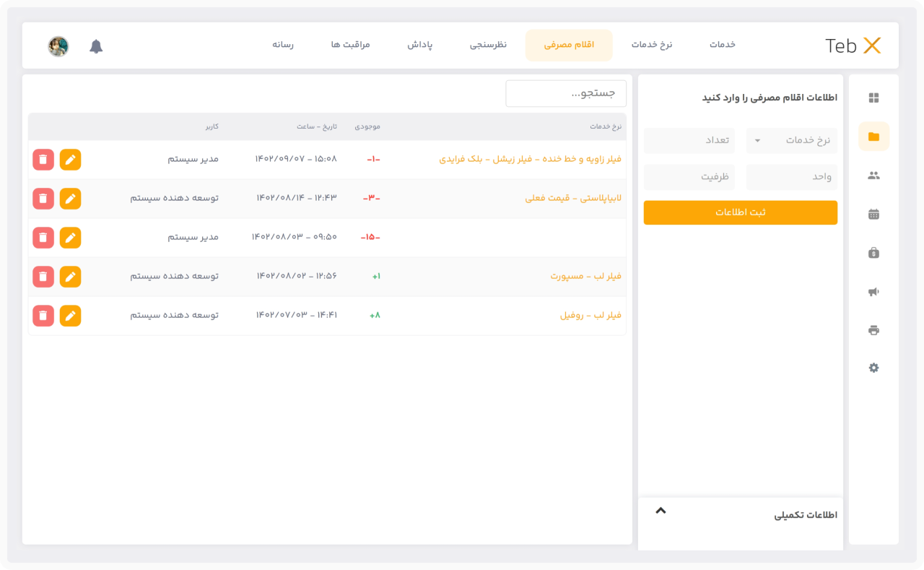This screenshot has width=924, height=570.
Task: Open the users icon in sidebar
Action: [x=873, y=176]
